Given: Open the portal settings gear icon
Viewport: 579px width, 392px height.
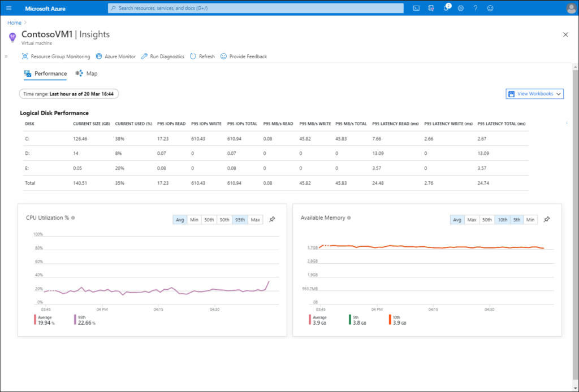Looking at the screenshot, I should point(461,8).
